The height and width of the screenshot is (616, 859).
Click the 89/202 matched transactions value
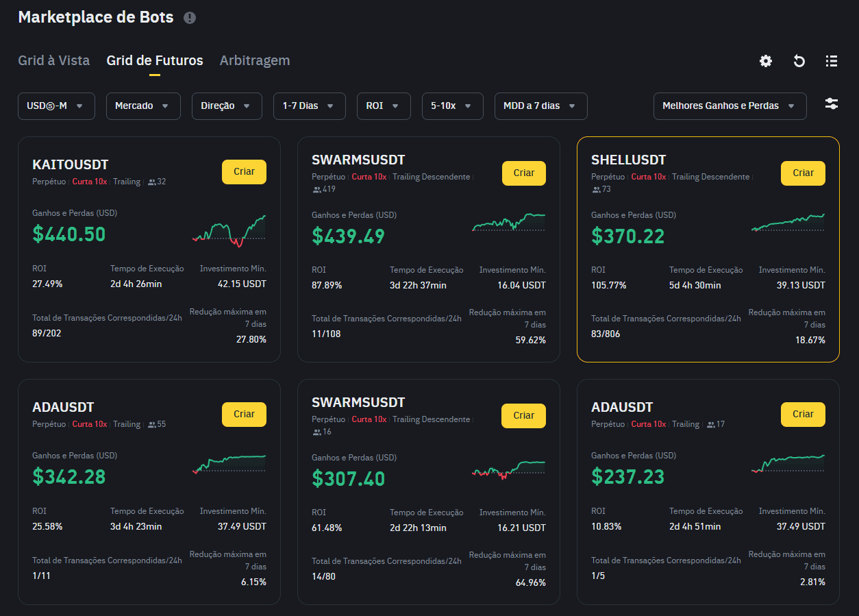tap(47, 334)
